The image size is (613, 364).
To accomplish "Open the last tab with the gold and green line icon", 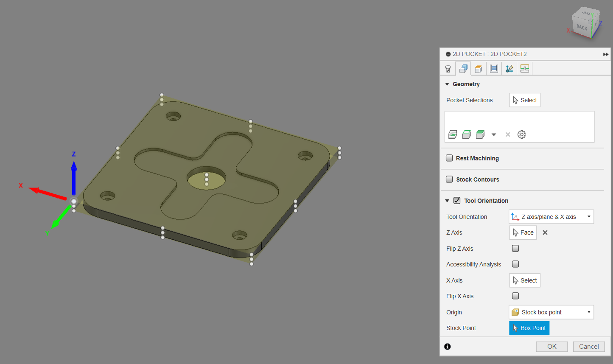I will tap(525, 69).
